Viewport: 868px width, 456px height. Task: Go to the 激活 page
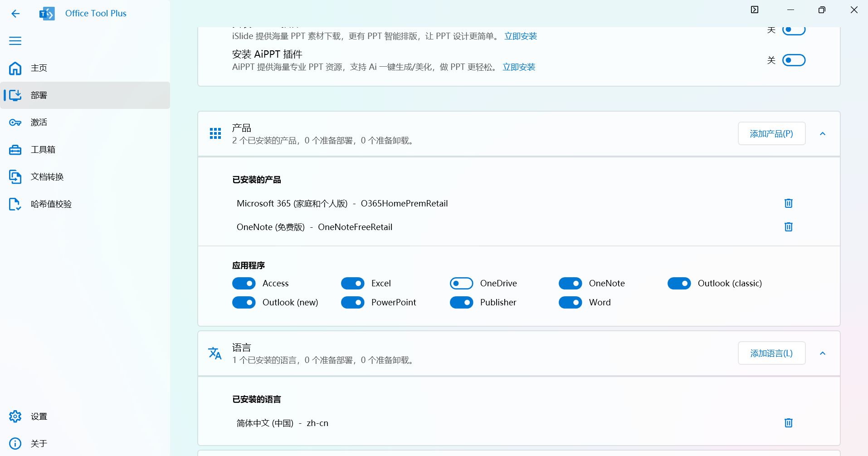click(x=39, y=123)
